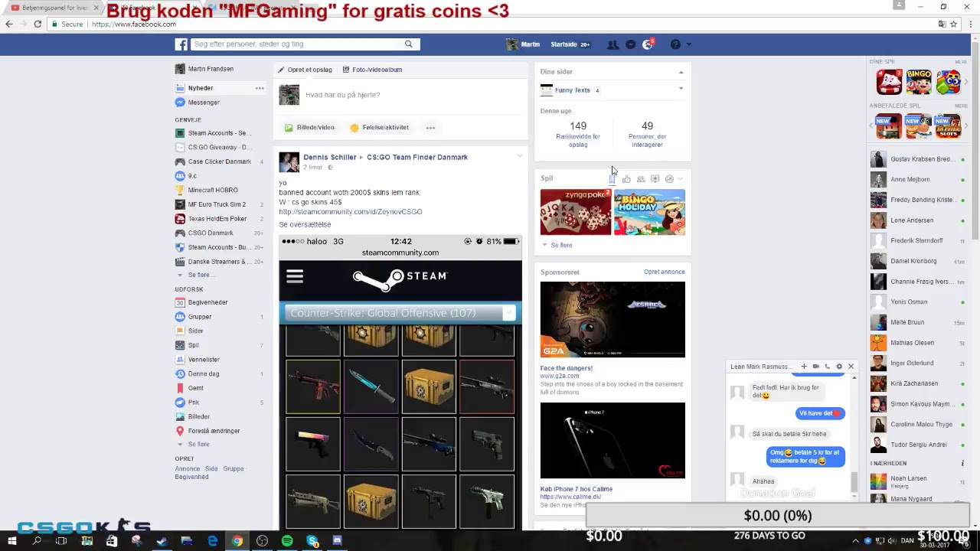980x551 pixels.
Task: Click the Facebook logo home icon
Action: (181, 44)
